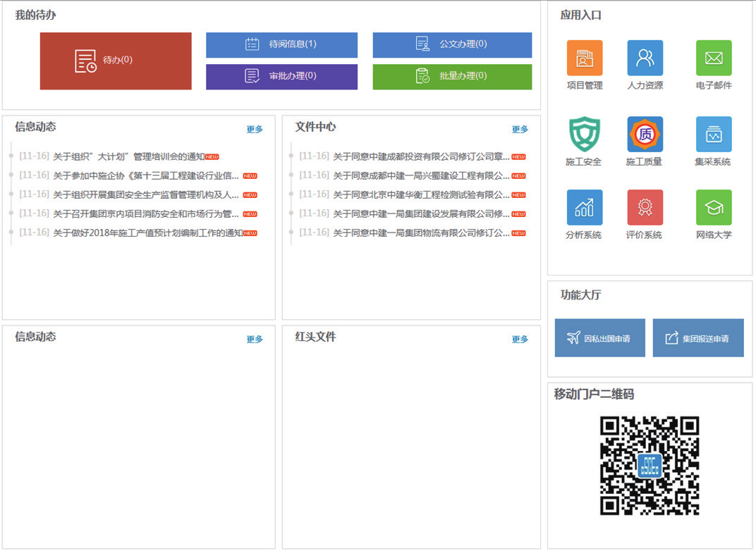Open the 分析系统 chart icon
Image resolution: width=756 pixels, height=551 pixels.
coord(585,208)
